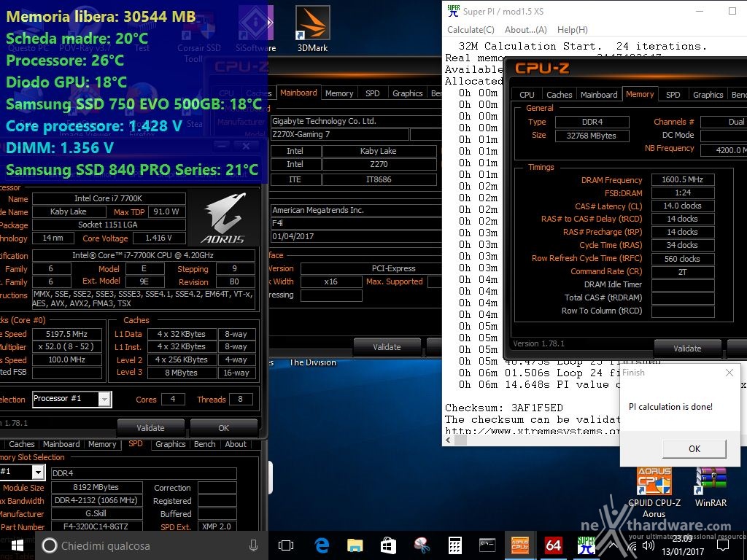Click OK in the CPU-Z CPU window
Screen dimensions: 747x560
coord(223,428)
